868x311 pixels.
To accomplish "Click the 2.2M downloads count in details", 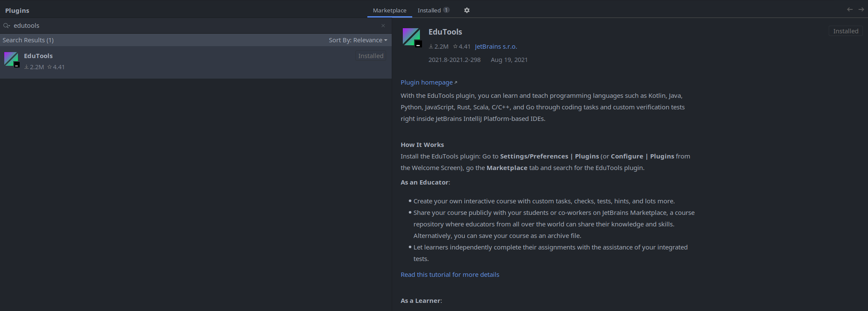I will click(439, 47).
